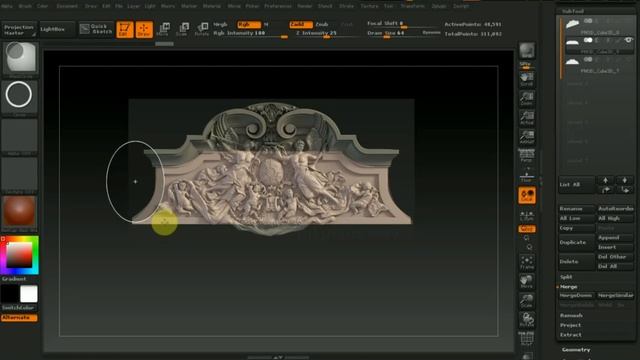Toggle the Rgb channel button

249,24
